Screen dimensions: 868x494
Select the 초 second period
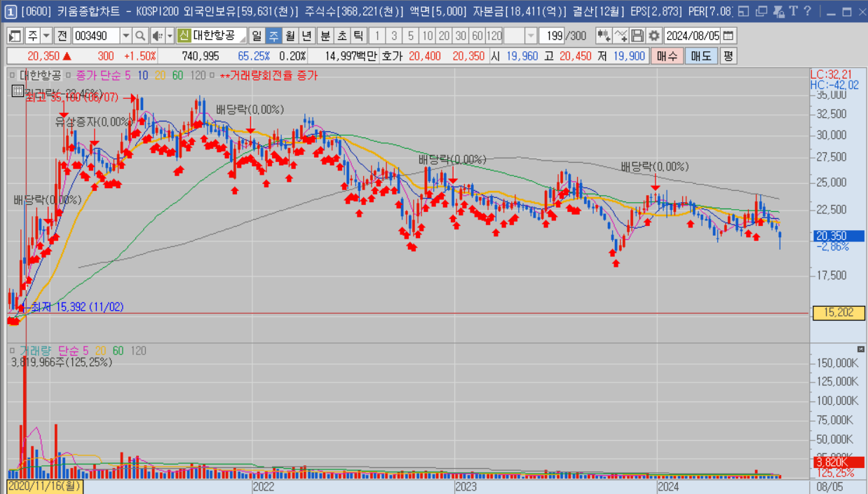pos(341,36)
